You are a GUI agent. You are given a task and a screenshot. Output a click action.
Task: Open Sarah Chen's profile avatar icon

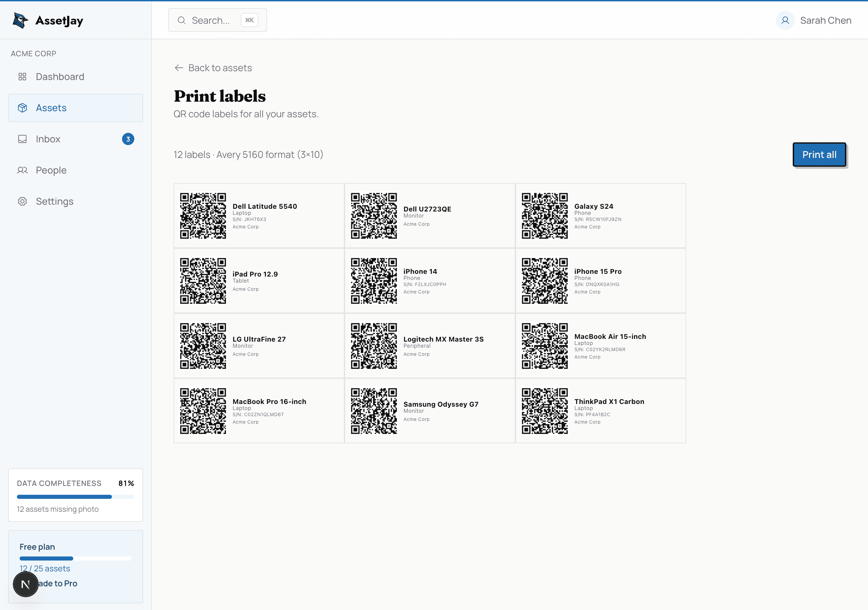[785, 20]
